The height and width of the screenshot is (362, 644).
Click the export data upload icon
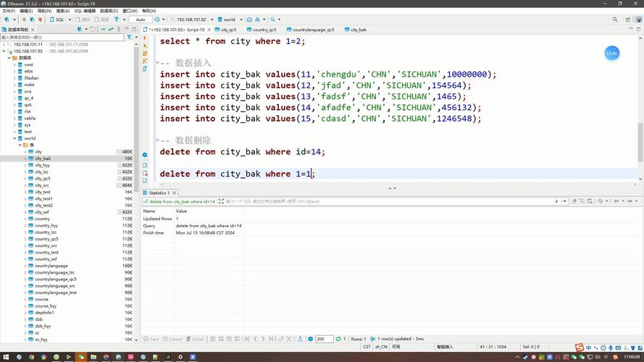click(x=300, y=339)
